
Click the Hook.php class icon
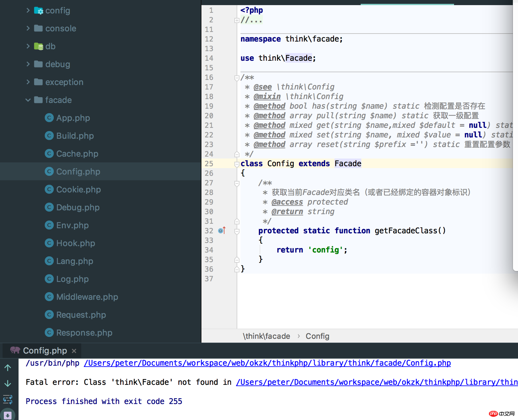(49, 243)
